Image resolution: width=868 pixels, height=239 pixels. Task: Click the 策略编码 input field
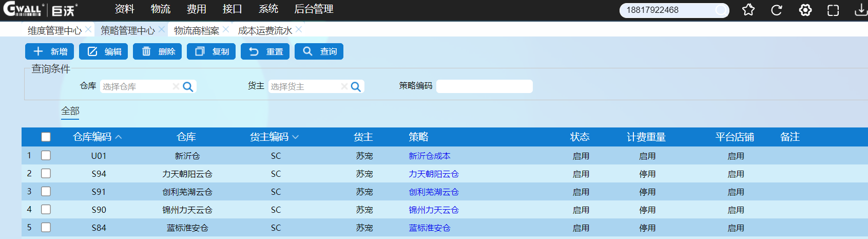485,86
